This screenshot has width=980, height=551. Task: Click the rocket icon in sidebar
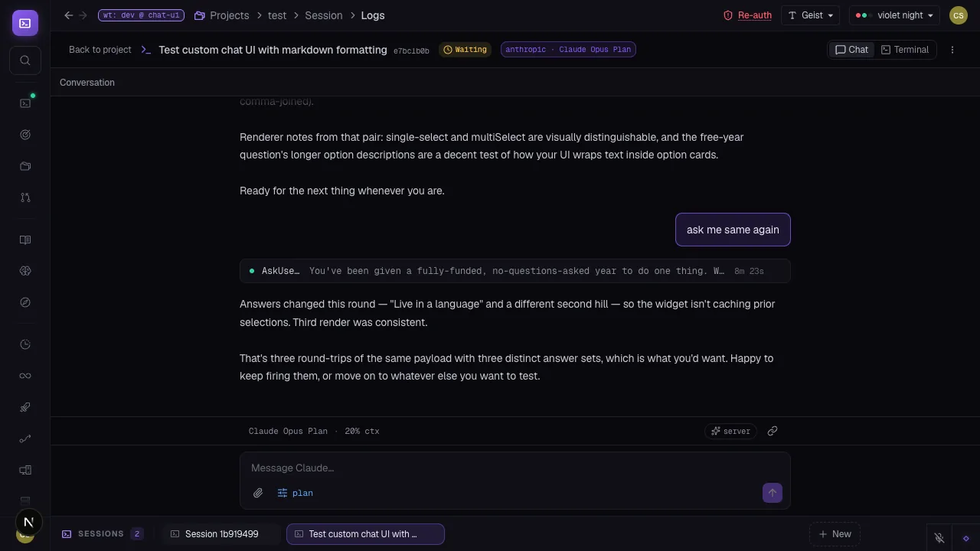pyautogui.click(x=25, y=407)
